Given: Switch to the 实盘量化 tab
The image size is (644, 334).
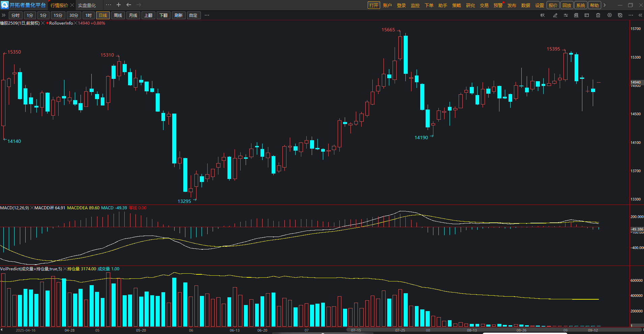Looking at the screenshot, I should 87,5.
